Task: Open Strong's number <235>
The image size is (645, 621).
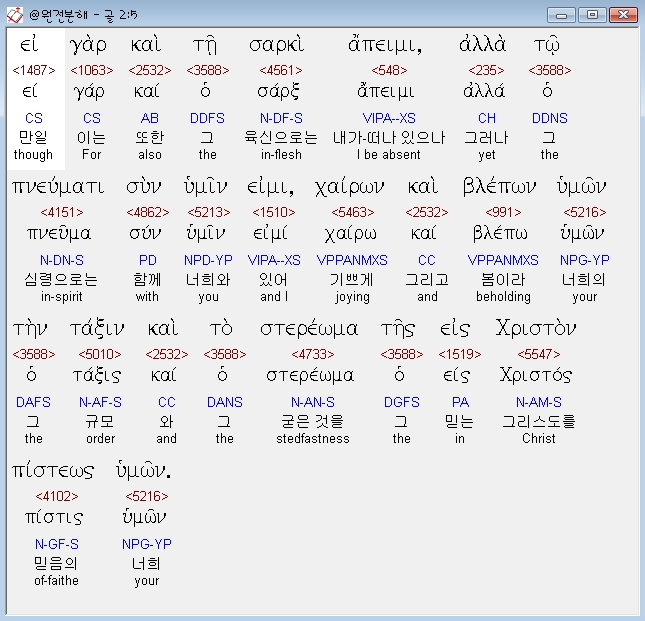Action: click(486, 70)
